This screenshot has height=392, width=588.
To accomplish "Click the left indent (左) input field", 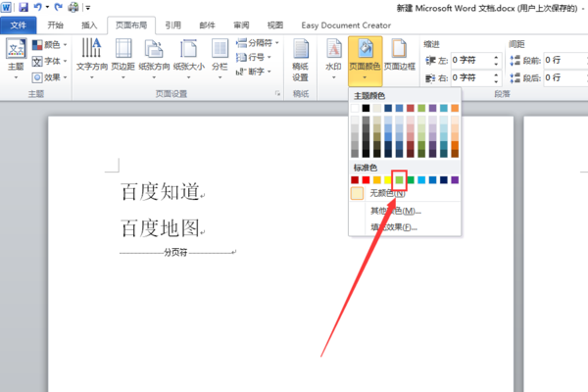I will [x=475, y=61].
